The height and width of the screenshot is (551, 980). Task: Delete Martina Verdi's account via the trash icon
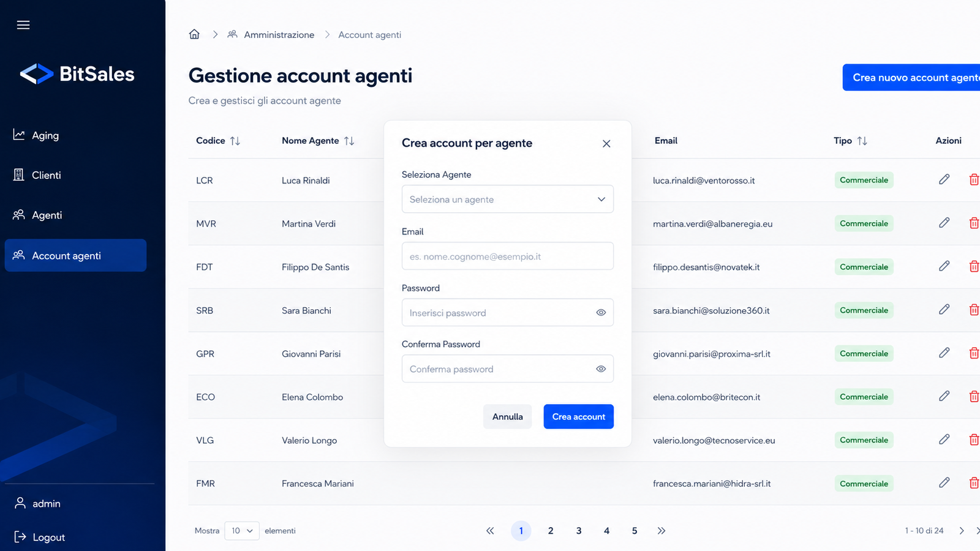coord(974,223)
